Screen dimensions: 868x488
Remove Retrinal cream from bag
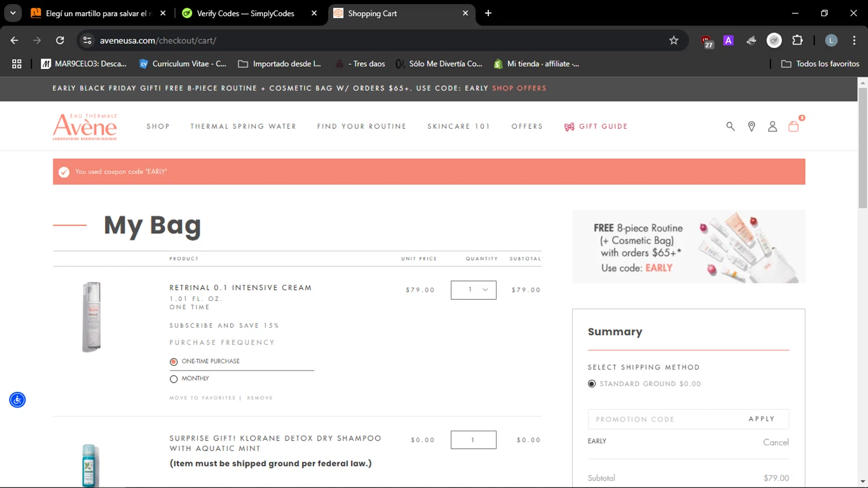pos(260,398)
